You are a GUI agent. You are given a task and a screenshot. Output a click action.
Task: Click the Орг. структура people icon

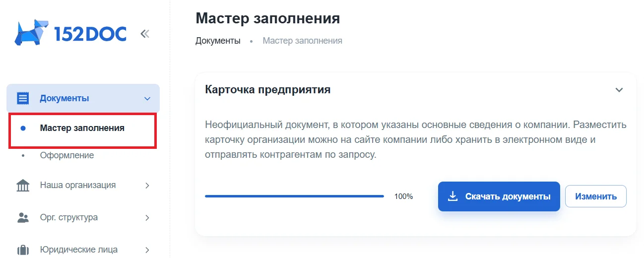[x=23, y=217]
